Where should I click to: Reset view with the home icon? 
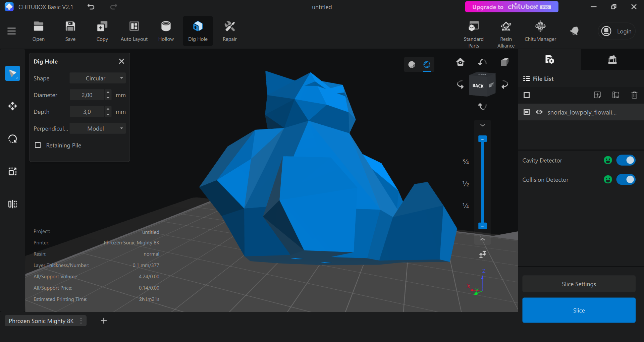[460, 62]
